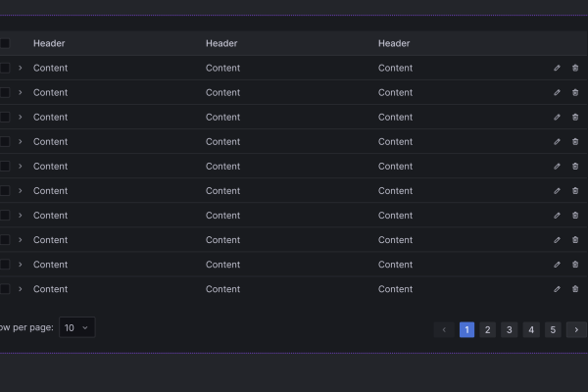The image size is (588, 392).
Task: Check the checkbox in the first row
Action: click(x=4, y=68)
